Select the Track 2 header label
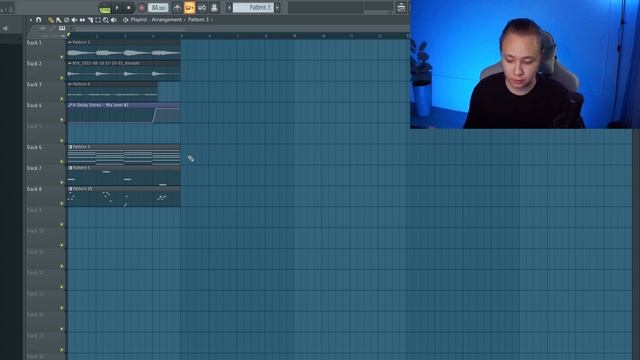The width and height of the screenshot is (640, 360). click(34, 64)
